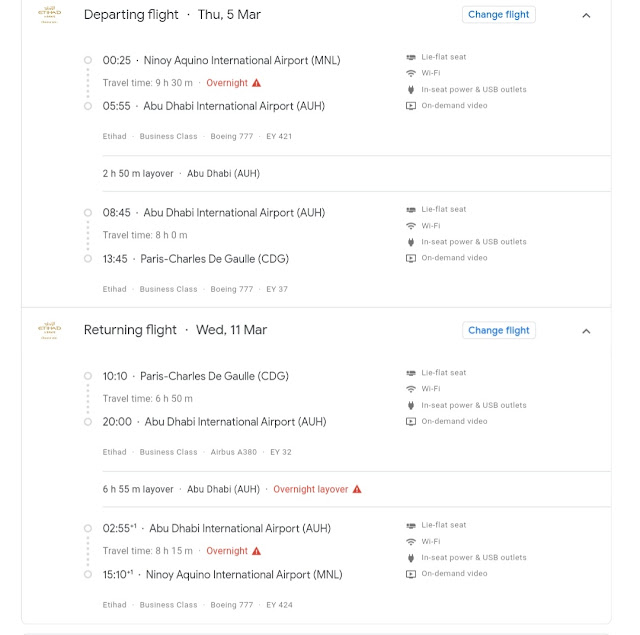This screenshot has height=635, width=640.
Task: Collapse the Departing flight details
Action: pyautogui.click(x=586, y=15)
